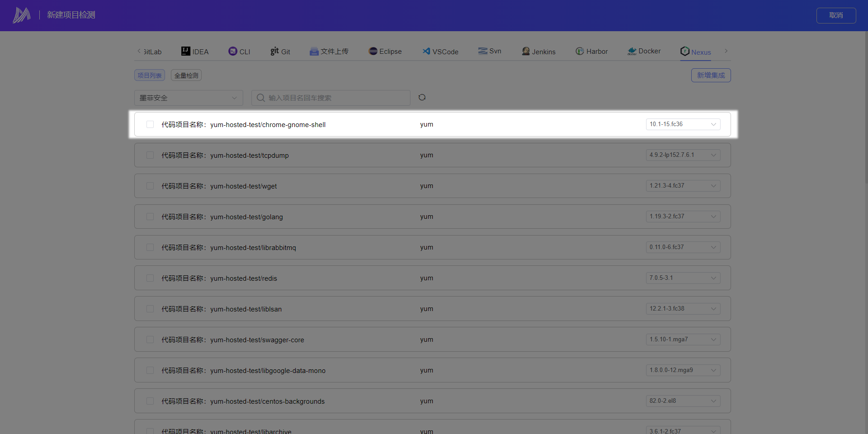The image size is (868, 434).
Task: Check the chrome-gnome-shell project checkbox
Action: click(x=150, y=124)
